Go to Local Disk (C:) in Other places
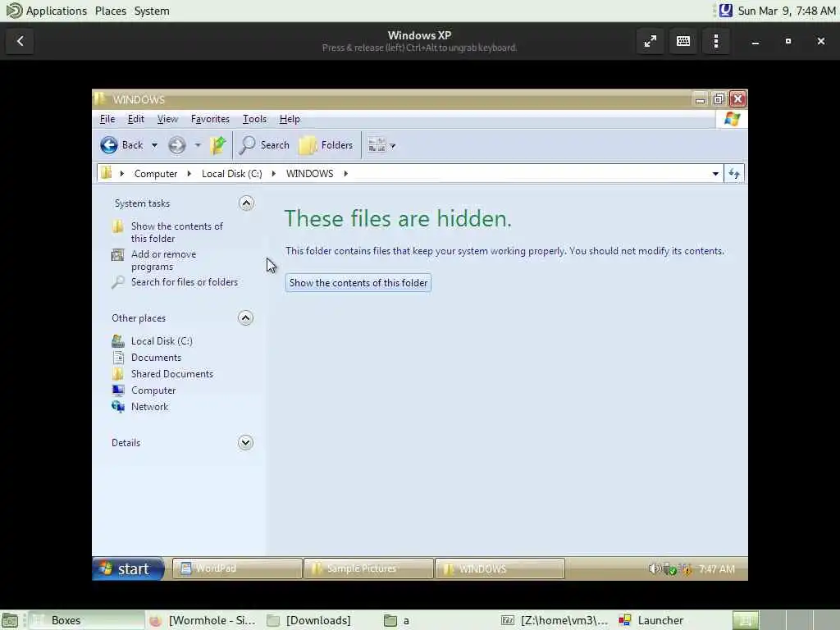840x630 pixels. 162,341
